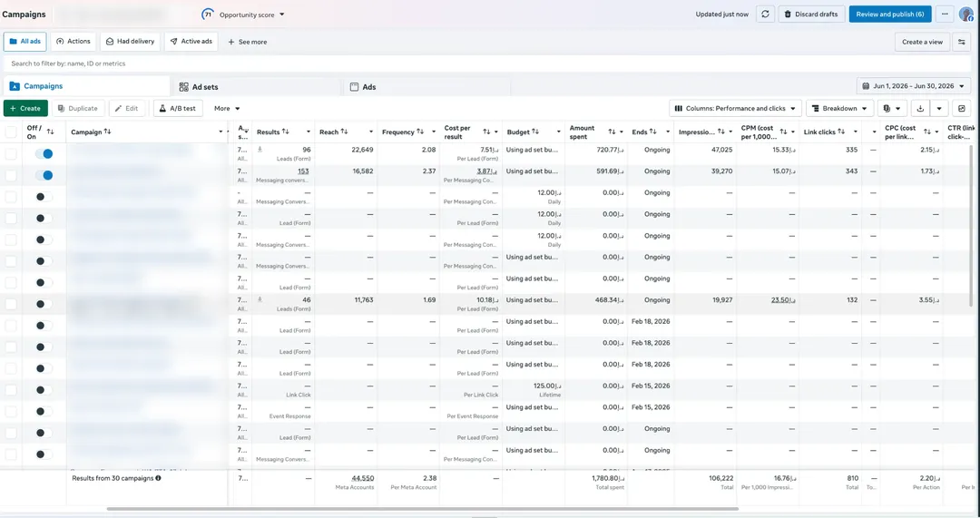Sort by the Reach column arrows
980x518 pixels.
[345, 132]
